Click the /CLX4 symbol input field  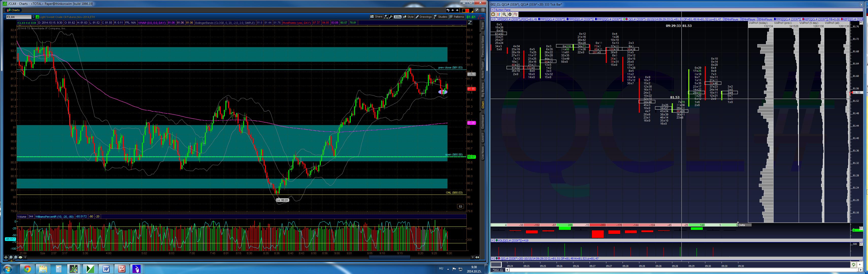[19, 17]
